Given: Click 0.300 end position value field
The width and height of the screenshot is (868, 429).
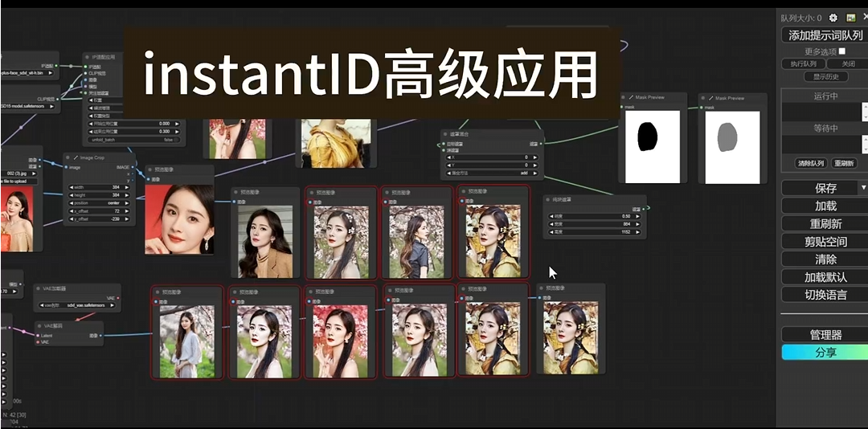Looking at the screenshot, I should click(x=134, y=132).
